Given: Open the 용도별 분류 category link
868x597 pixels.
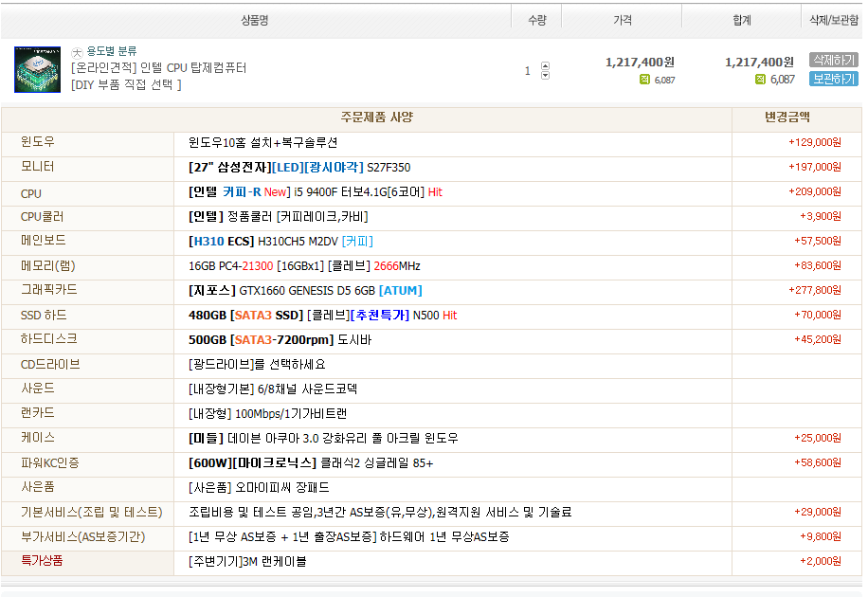Looking at the screenshot, I should 111,51.
